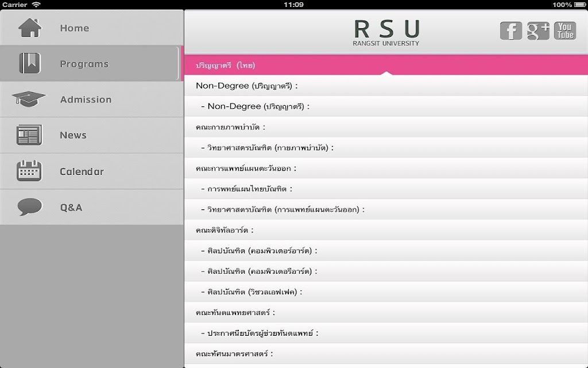
Task: Tap the Carrier label in status bar
Action: coord(14,5)
